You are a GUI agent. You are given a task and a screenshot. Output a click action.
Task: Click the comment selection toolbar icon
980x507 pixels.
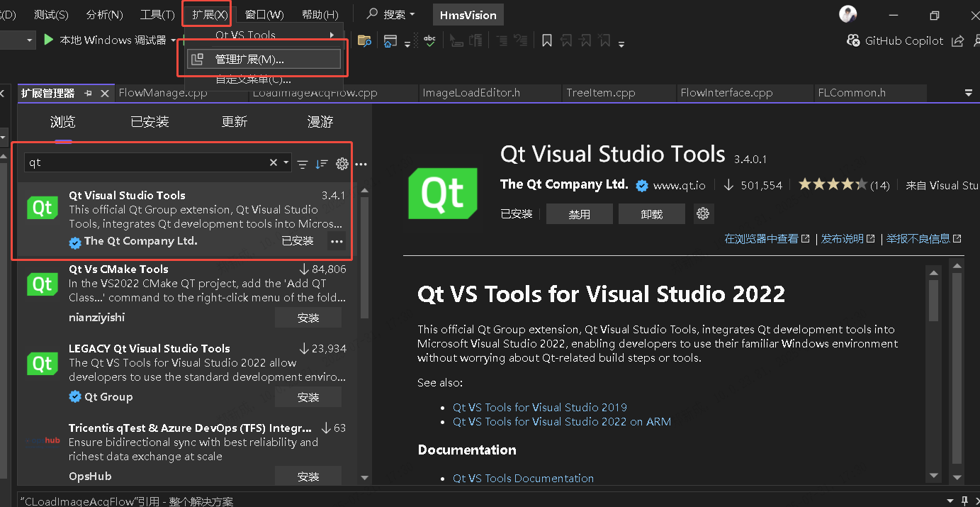tap(502, 40)
